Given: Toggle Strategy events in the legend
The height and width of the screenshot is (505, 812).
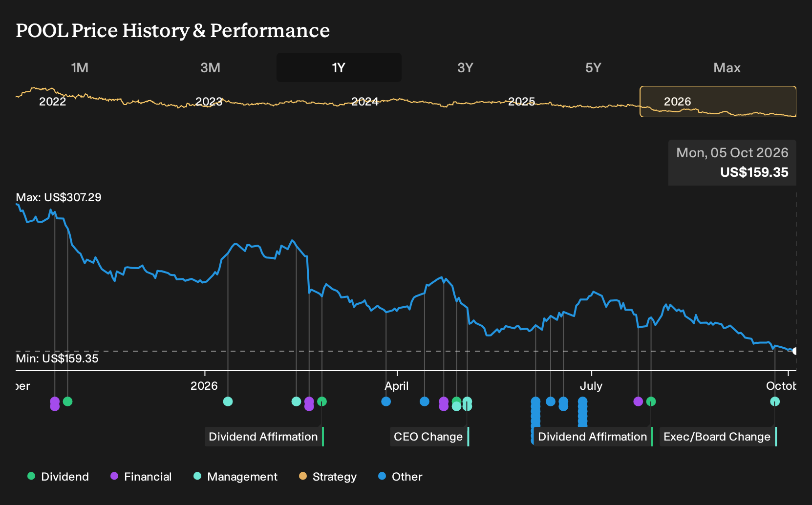Looking at the screenshot, I should coord(328,477).
